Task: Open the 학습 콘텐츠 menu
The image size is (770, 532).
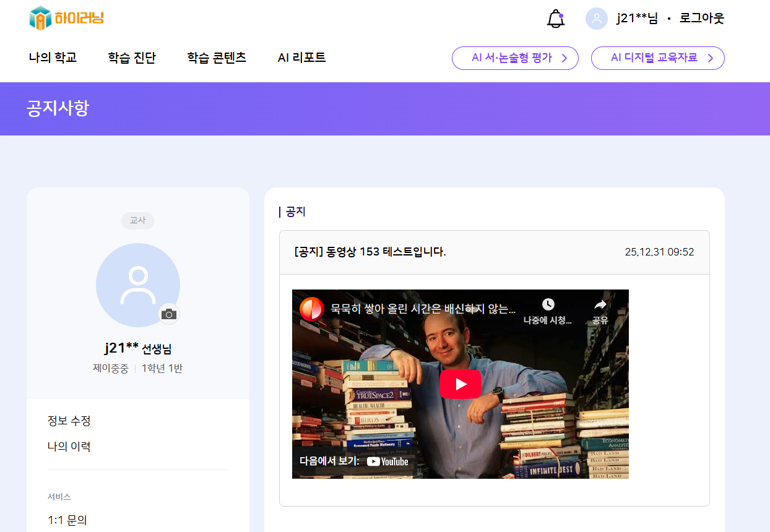Action: [x=217, y=58]
